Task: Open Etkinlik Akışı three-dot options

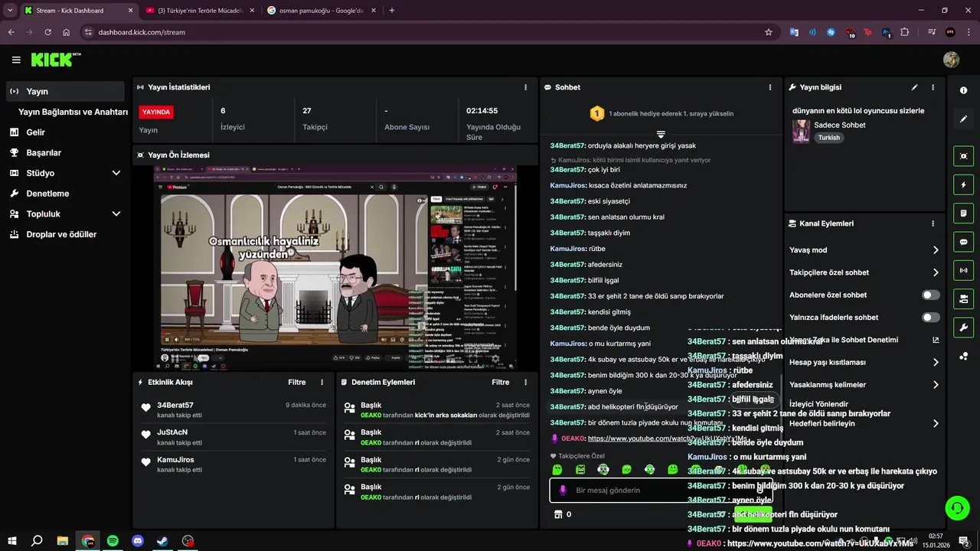Action: (x=322, y=382)
